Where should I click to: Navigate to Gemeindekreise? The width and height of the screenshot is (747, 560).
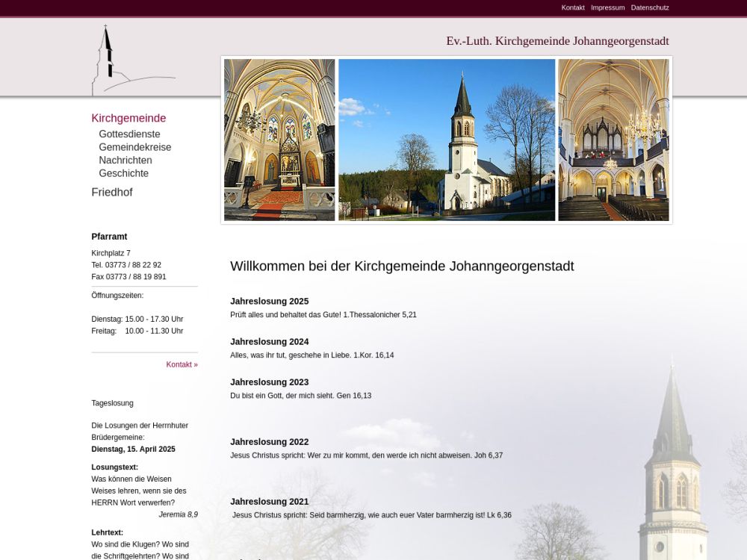[x=134, y=147]
